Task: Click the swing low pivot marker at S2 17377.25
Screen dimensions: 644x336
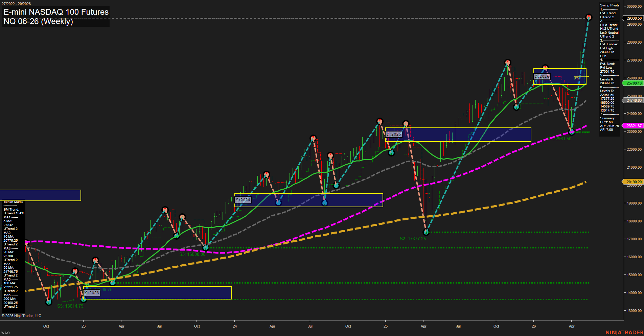Action: click(x=426, y=232)
